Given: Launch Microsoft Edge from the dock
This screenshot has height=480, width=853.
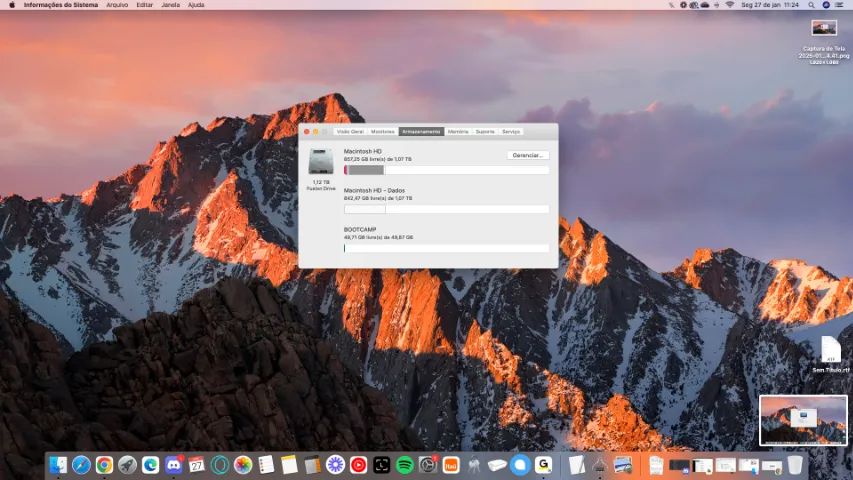Looking at the screenshot, I should pyautogui.click(x=151, y=465).
